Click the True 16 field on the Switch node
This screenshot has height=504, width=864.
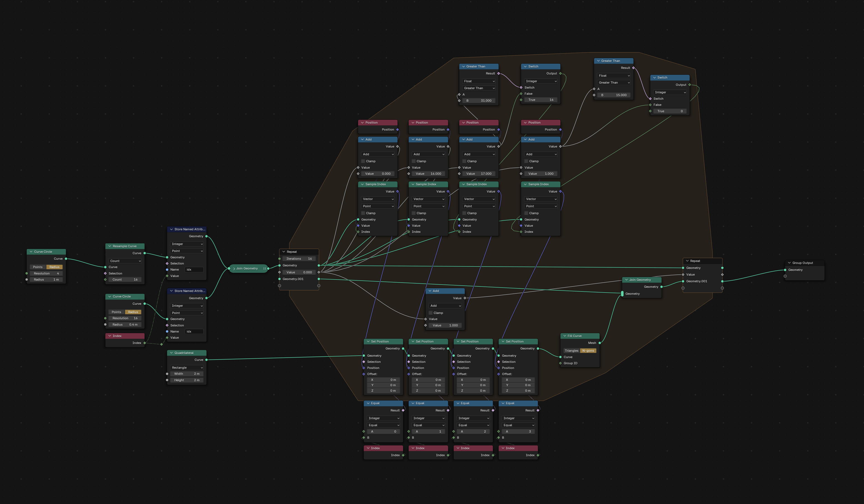(x=541, y=100)
